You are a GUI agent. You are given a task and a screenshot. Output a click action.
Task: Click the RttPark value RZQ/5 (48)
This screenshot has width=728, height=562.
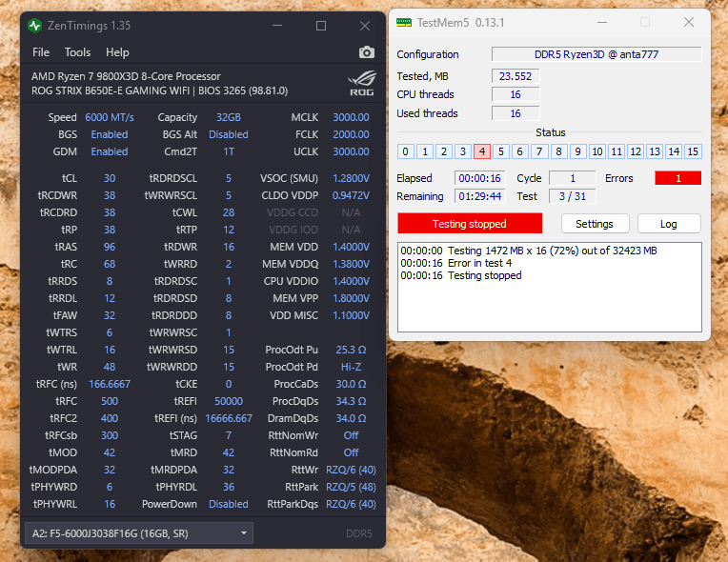click(351, 488)
